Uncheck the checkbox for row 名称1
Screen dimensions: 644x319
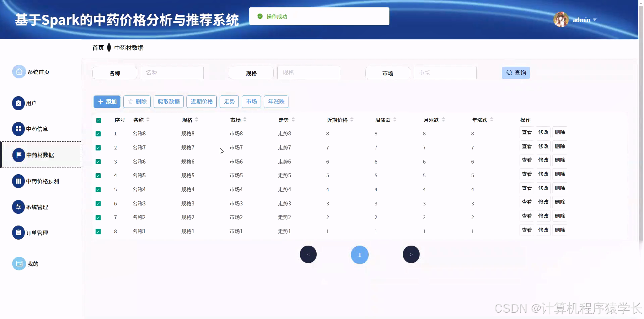pyautogui.click(x=98, y=231)
